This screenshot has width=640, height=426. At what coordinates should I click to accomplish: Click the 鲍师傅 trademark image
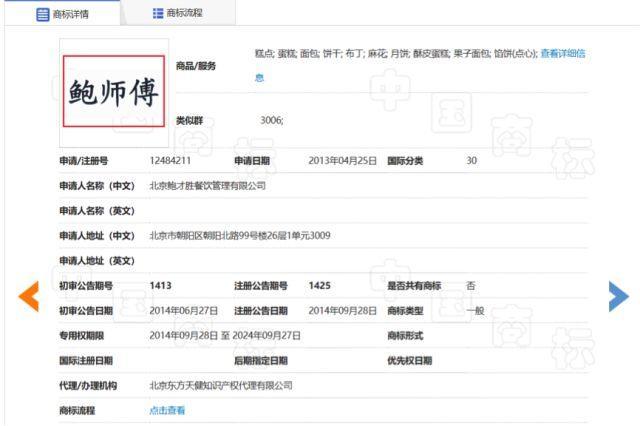tap(114, 92)
